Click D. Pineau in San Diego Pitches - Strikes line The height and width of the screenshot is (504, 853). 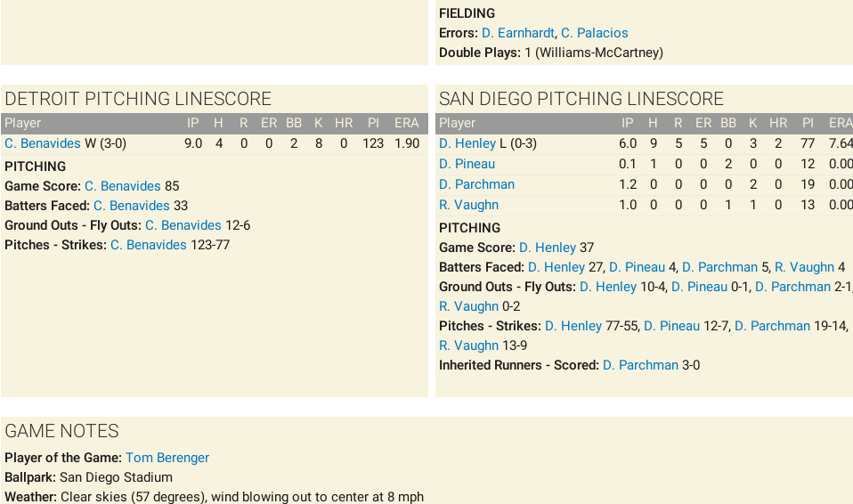(671, 326)
